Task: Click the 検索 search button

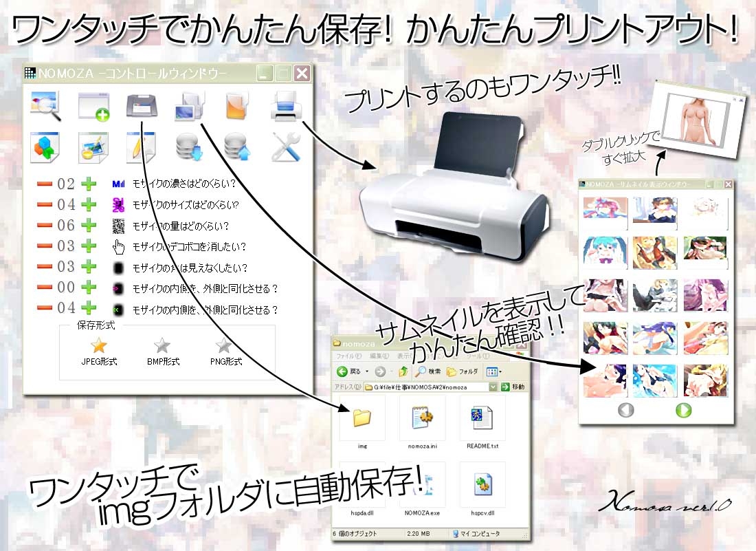Action: (x=429, y=371)
